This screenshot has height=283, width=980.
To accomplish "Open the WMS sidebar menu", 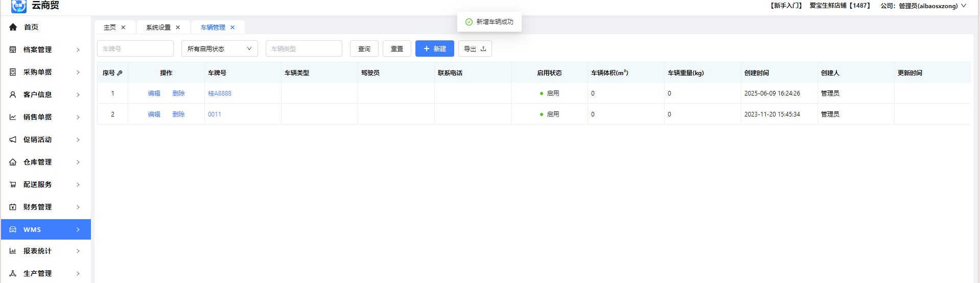I will (45, 229).
